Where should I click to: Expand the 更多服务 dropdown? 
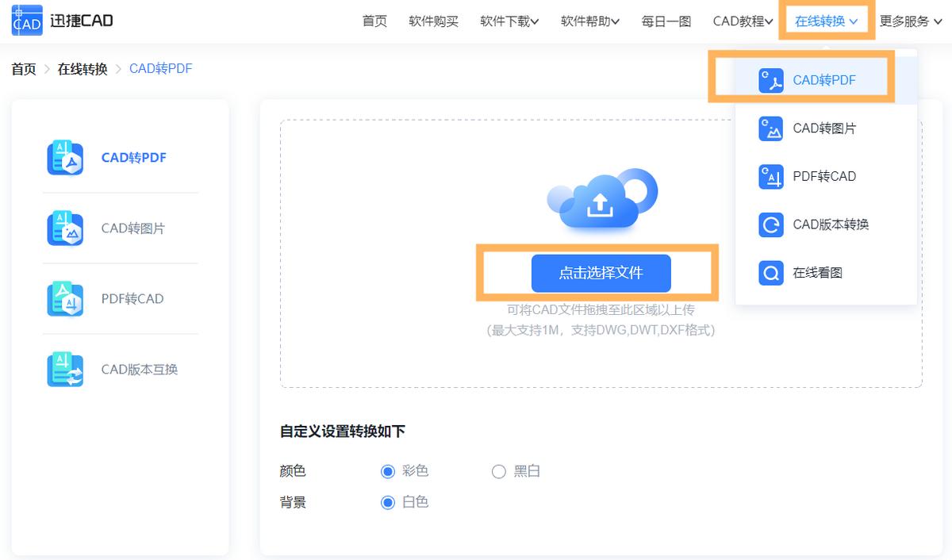point(911,21)
